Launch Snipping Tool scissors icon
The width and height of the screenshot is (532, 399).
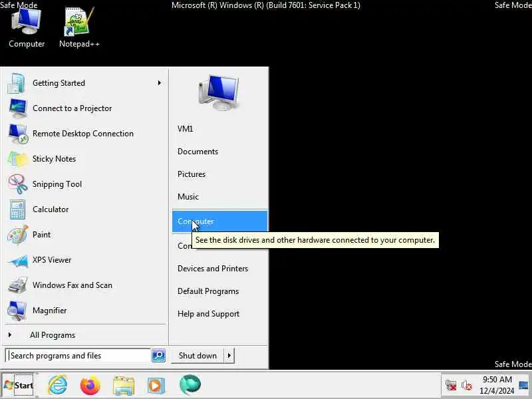click(x=18, y=184)
